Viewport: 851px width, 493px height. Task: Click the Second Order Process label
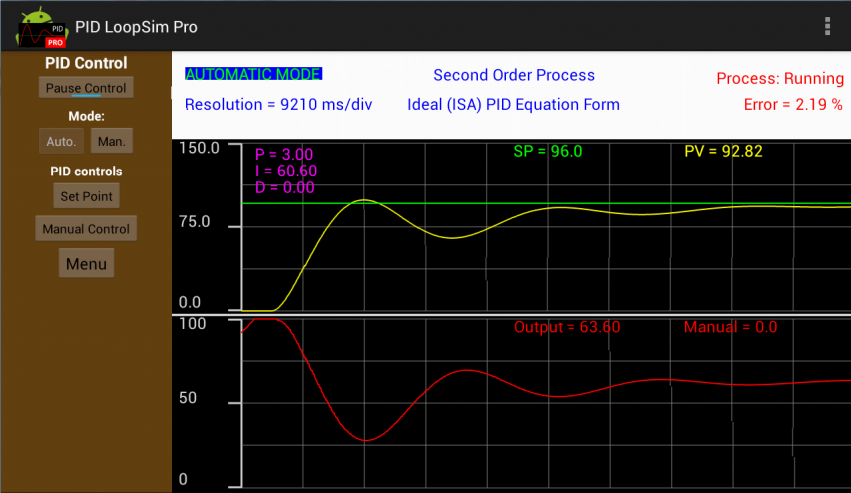point(514,75)
